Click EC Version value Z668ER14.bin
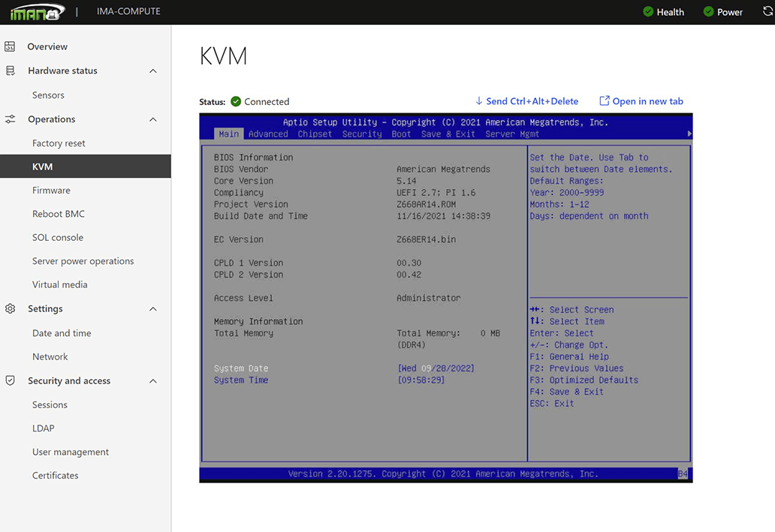 click(x=426, y=239)
